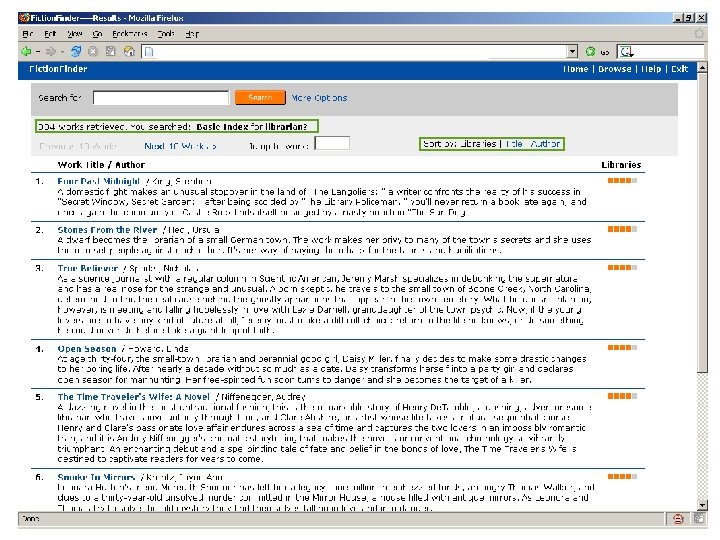Open Four Past Midnight title link
The image size is (720, 540).
tap(98, 181)
